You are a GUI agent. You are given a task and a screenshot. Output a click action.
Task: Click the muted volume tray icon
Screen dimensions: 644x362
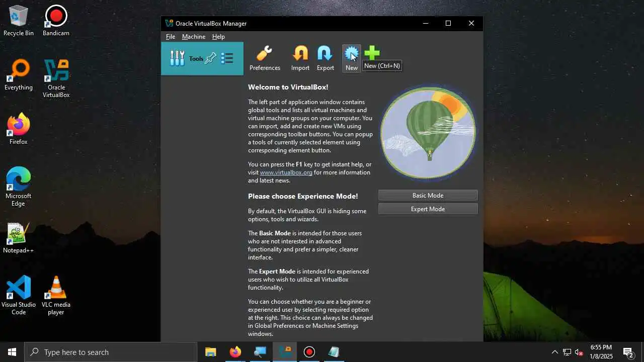tap(579, 352)
